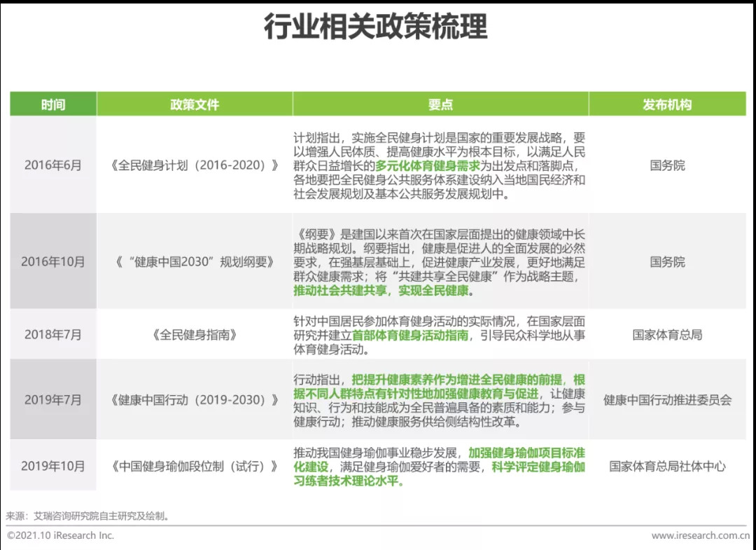Click 国务院 in the 2016年10月 row
The image size is (756, 550).
(667, 262)
